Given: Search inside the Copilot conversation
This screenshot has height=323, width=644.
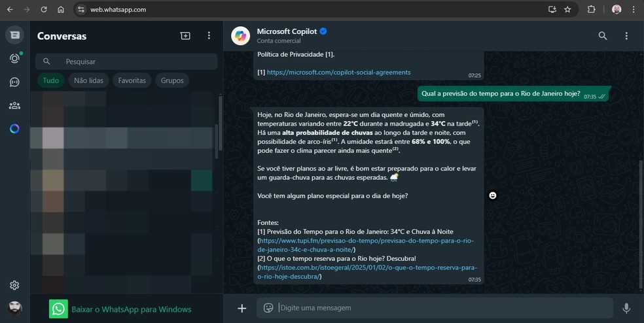Looking at the screenshot, I should [x=603, y=36].
